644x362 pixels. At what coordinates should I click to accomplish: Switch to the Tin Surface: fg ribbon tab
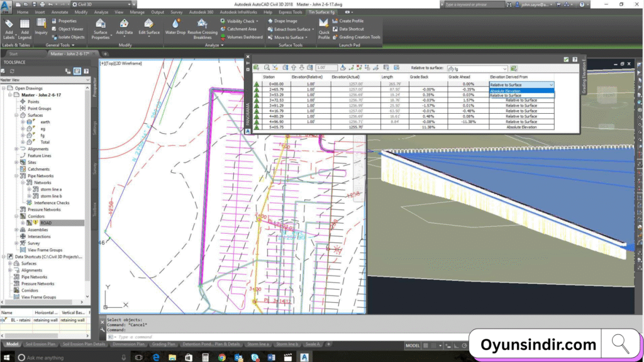321,12
